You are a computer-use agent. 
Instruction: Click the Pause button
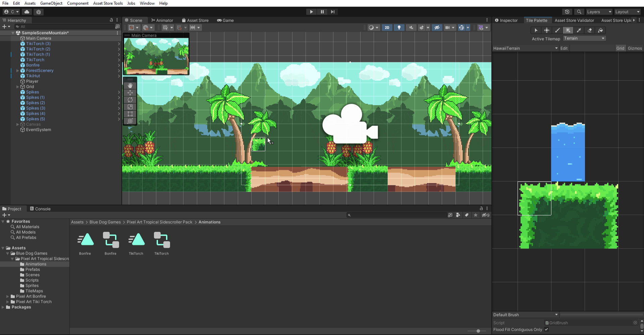[322, 12]
